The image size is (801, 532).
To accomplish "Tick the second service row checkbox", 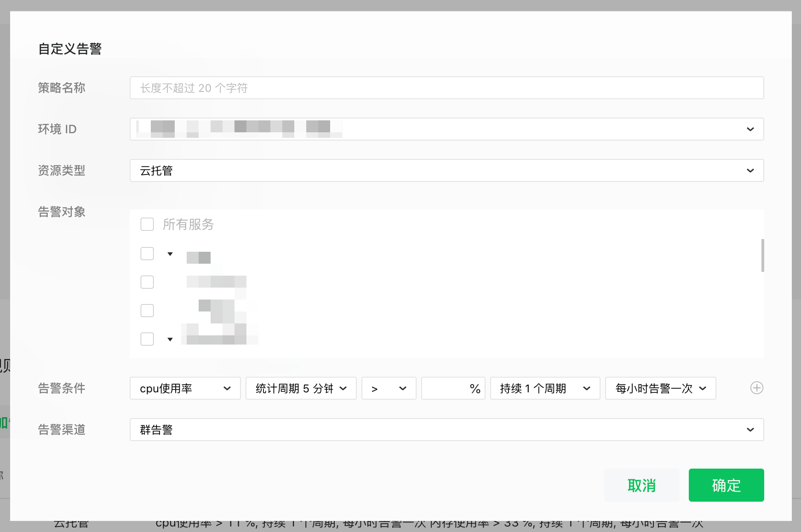I will (x=147, y=282).
